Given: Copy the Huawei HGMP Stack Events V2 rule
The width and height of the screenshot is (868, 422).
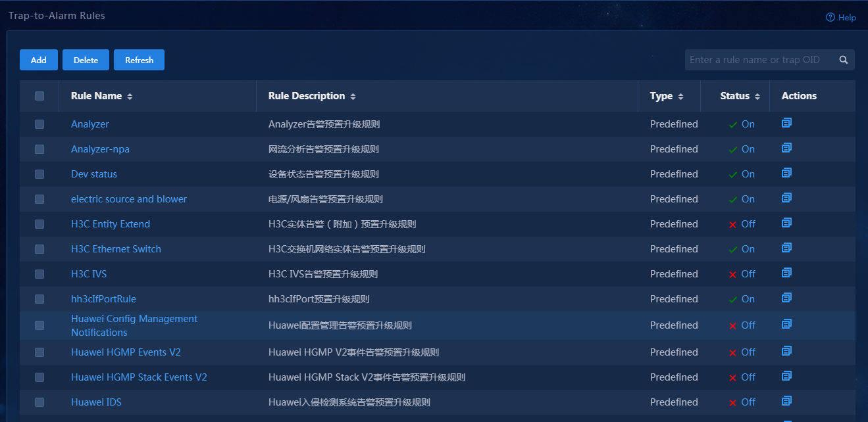Looking at the screenshot, I should pyautogui.click(x=786, y=376).
